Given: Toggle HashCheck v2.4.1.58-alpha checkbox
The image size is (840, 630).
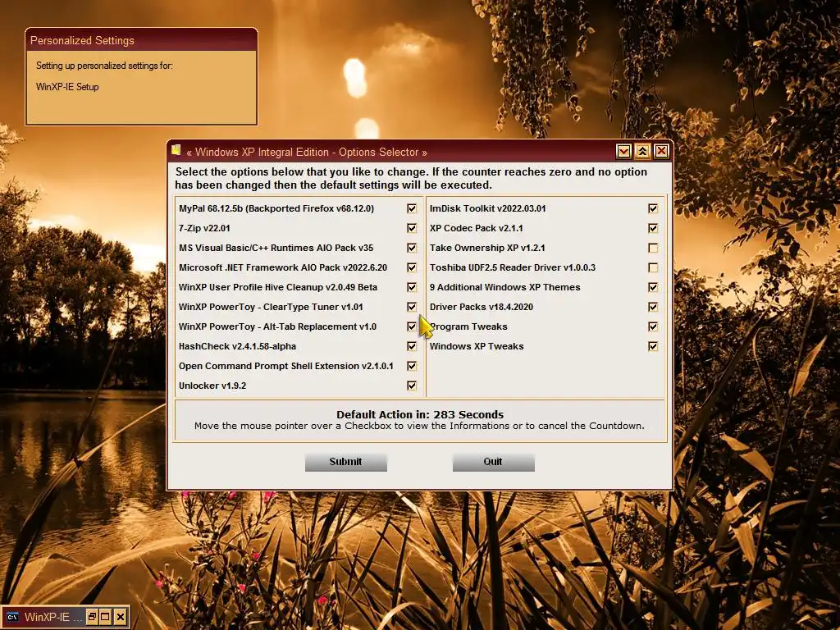Looking at the screenshot, I should coord(412,347).
